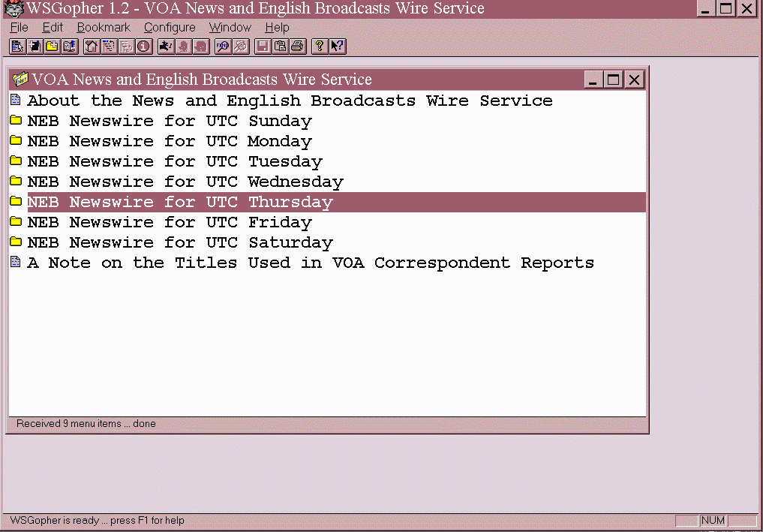This screenshot has width=763, height=532.
Task: Close the main WSGopher window
Action: click(746, 9)
